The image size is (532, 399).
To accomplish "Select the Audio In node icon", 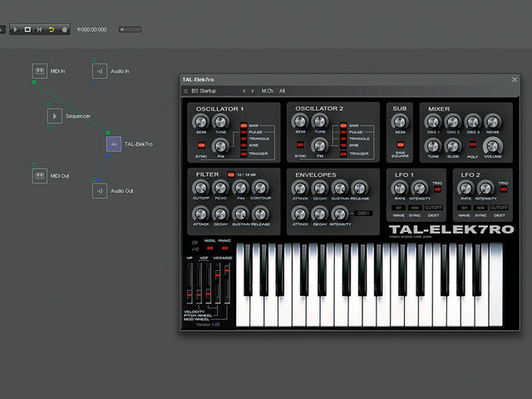I will point(100,71).
